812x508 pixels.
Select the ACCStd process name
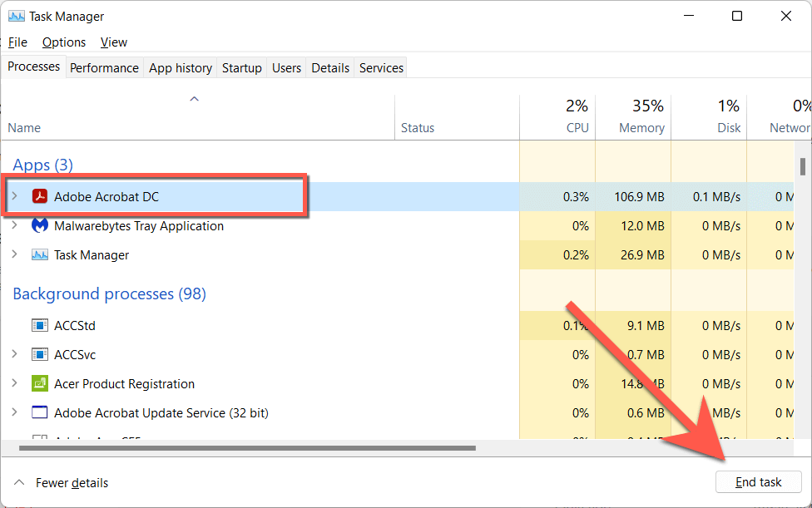pyautogui.click(x=75, y=325)
